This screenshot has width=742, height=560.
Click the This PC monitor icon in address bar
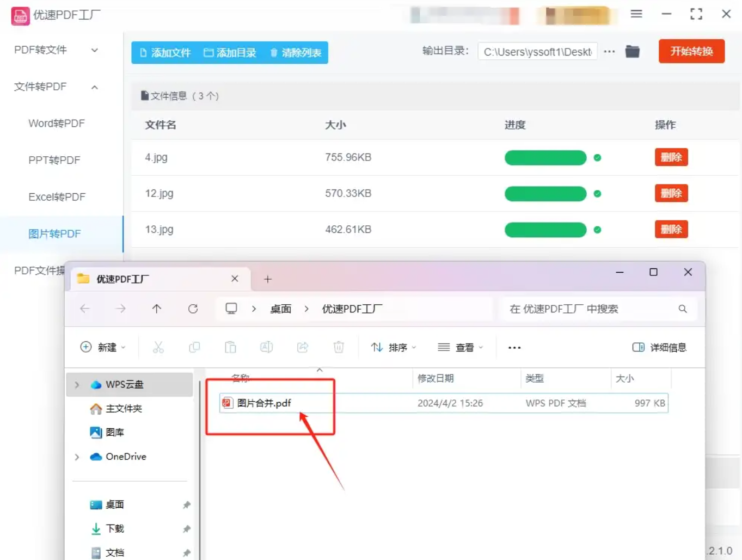click(231, 309)
